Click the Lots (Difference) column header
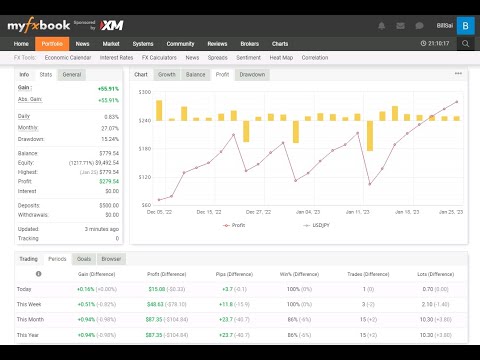 coord(436,274)
